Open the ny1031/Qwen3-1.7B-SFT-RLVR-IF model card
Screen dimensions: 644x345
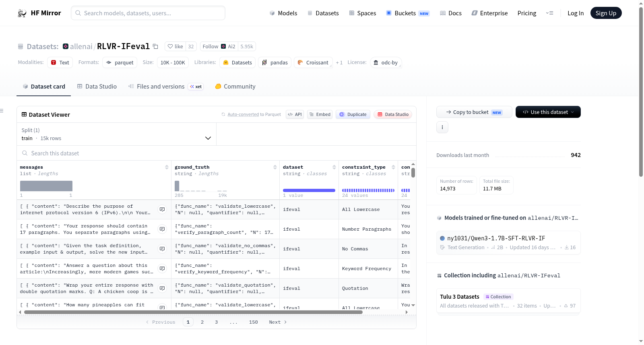pos(508,243)
